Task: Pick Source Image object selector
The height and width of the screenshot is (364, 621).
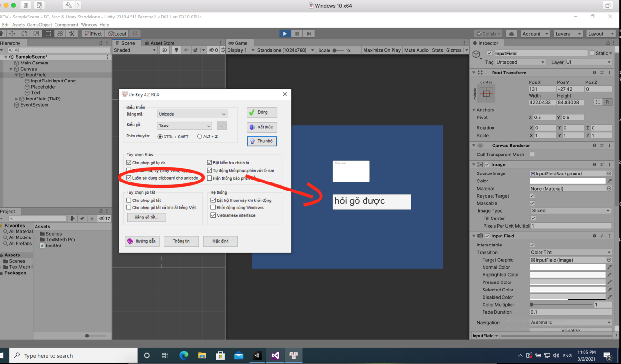Action: click(609, 173)
